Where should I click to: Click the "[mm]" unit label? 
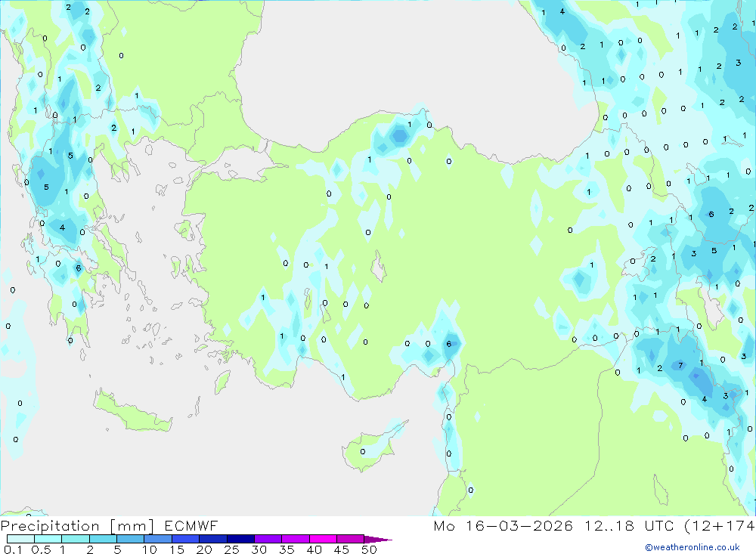132,526
